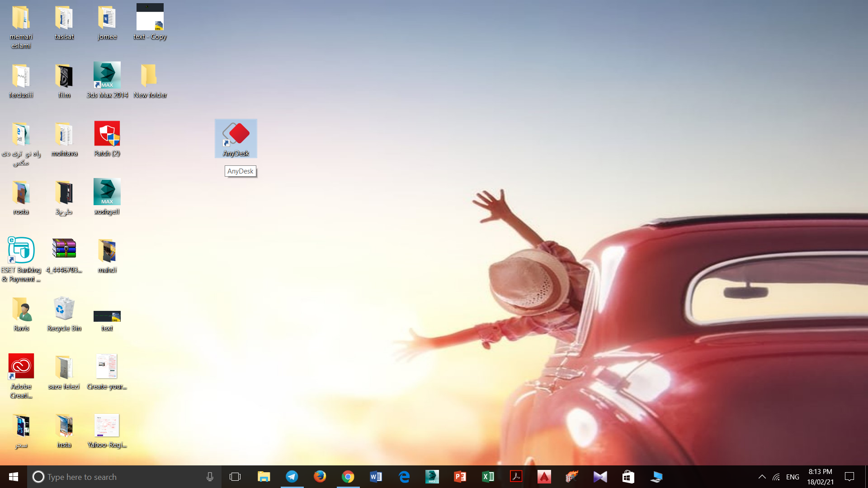The width and height of the screenshot is (868, 488).
Task: Launch the Adobe Creative Cloud shortcut
Action: click(21, 376)
